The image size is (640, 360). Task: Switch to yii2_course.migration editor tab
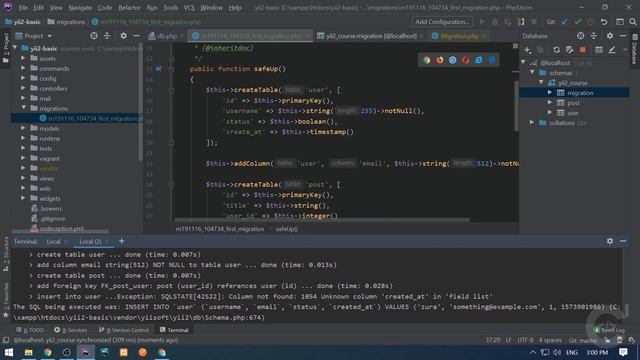pos(371,36)
